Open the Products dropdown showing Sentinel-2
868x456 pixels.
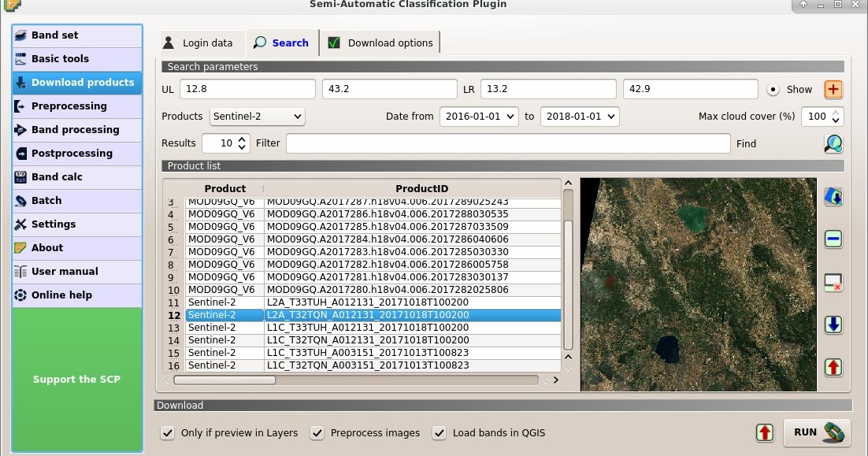257,116
